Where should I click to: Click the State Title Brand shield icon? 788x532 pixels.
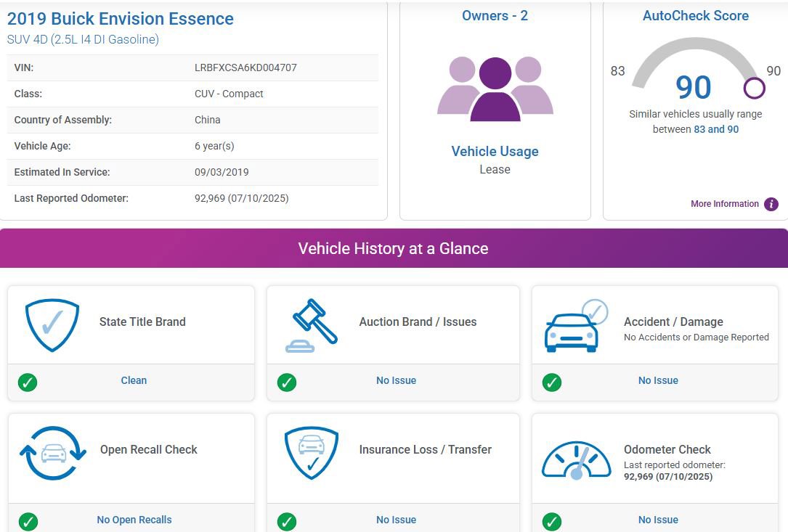[x=52, y=325]
